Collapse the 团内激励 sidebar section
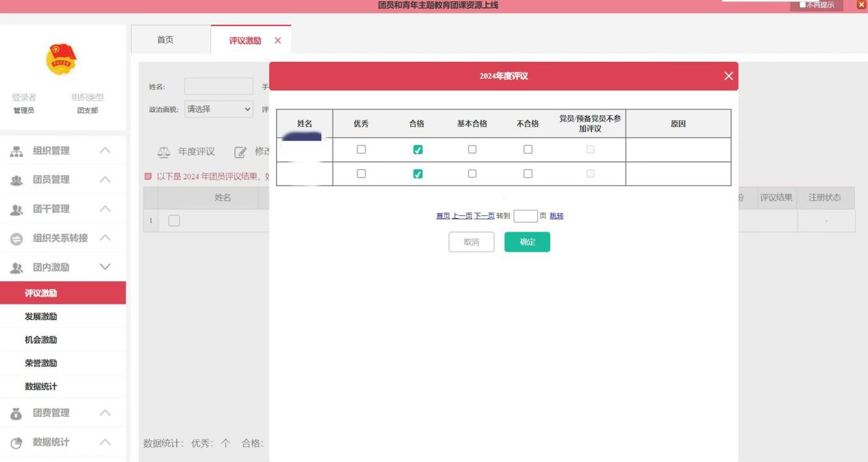This screenshot has height=462, width=868. (x=104, y=267)
